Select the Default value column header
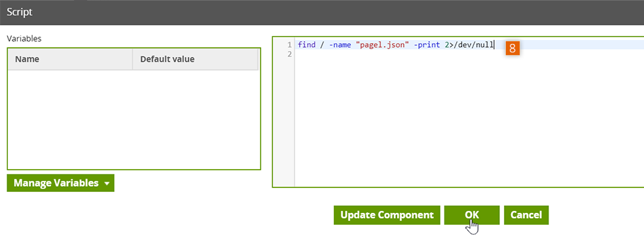Image resolution: width=644 pixels, height=247 pixels. [196, 59]
